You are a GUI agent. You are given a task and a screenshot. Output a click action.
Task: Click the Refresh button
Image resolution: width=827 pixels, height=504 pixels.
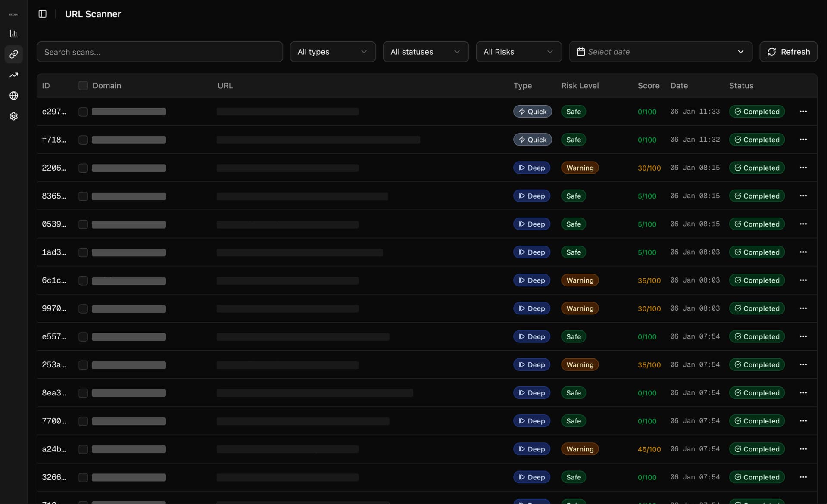[x=788, y=52]
